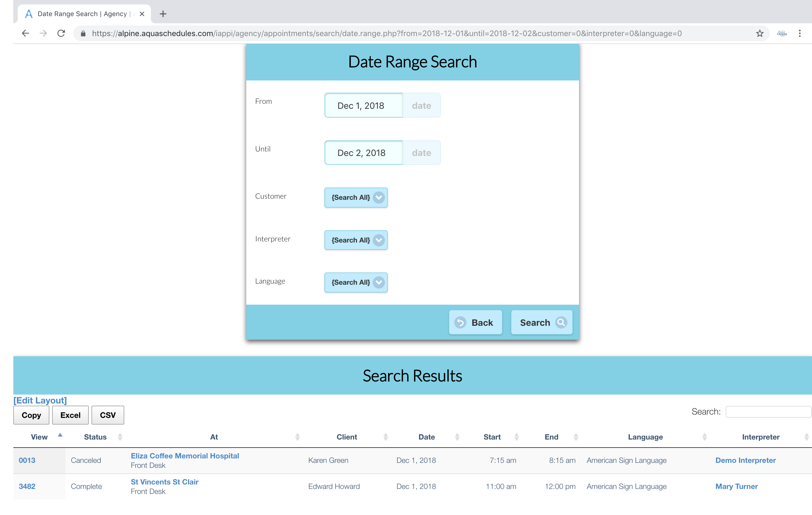Click the date button next to Until

422,153
